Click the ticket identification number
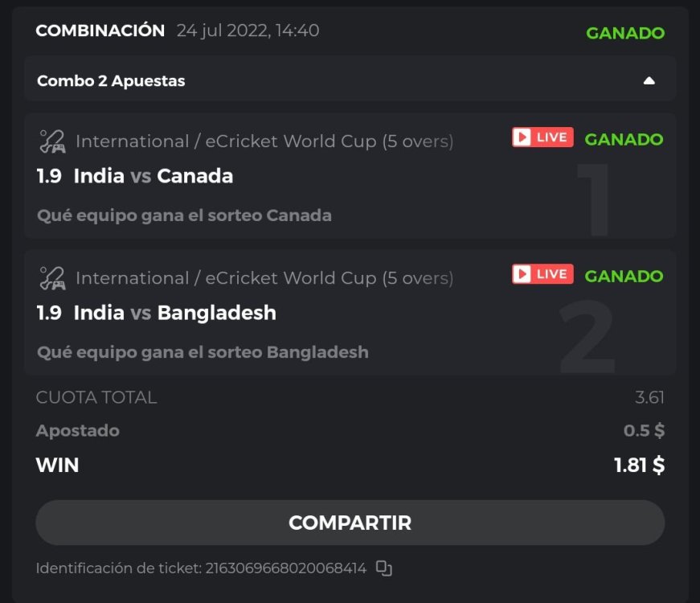The image size is (700, 603). pos(286,568)
